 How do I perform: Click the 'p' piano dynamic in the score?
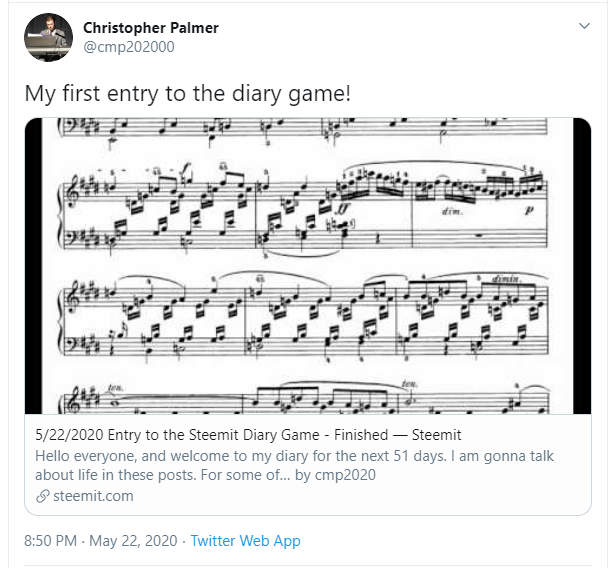(x=529, y=210)
